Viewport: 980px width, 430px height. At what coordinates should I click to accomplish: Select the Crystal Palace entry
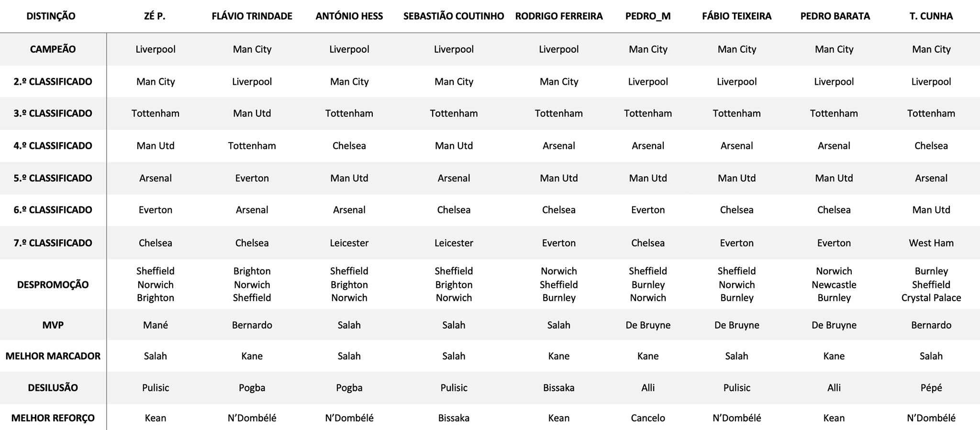931,298
